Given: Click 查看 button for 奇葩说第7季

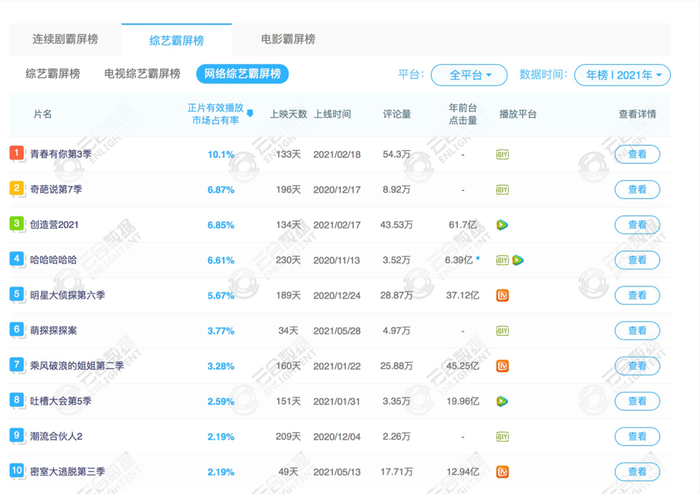Looking at the screenshot, I should pos(637,190).
